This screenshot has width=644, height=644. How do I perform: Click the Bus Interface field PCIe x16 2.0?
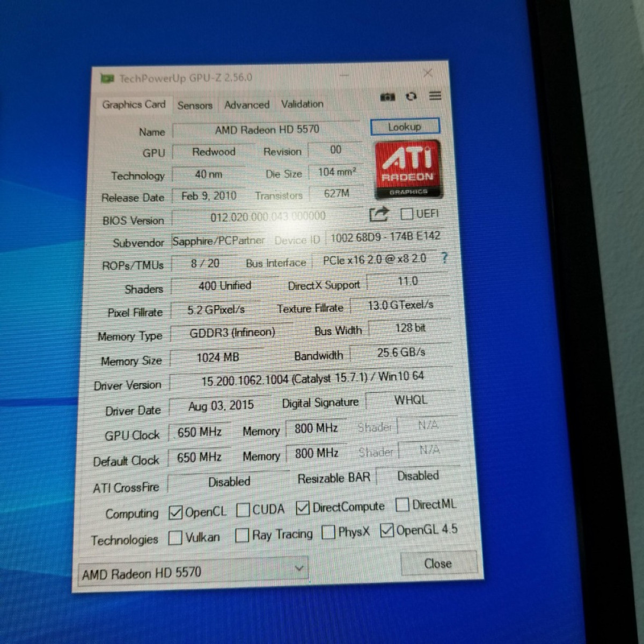click(x=375, y=260)
